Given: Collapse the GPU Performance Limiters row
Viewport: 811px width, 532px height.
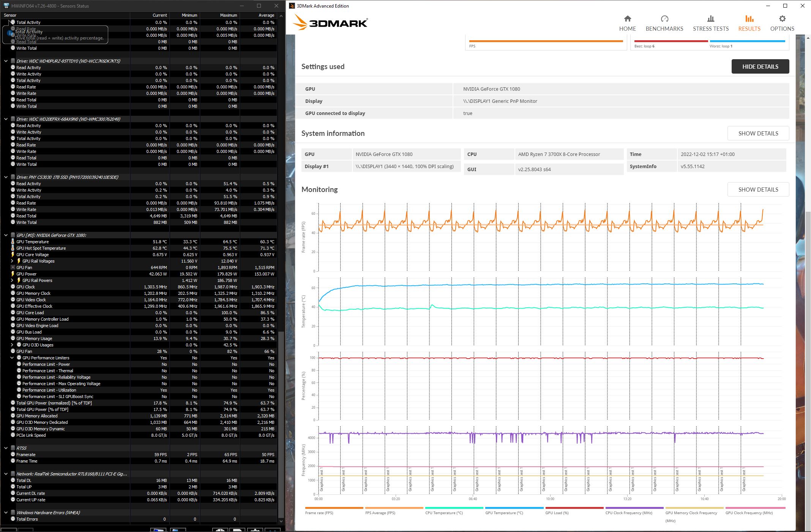Looking at the screenshot, I should tap(12, 358).
